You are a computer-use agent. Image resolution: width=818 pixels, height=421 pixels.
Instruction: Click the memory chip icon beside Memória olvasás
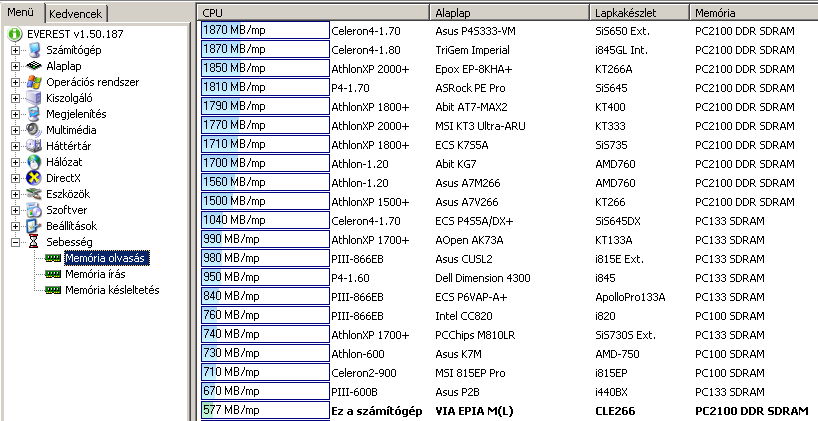click(x=53, y=258)
